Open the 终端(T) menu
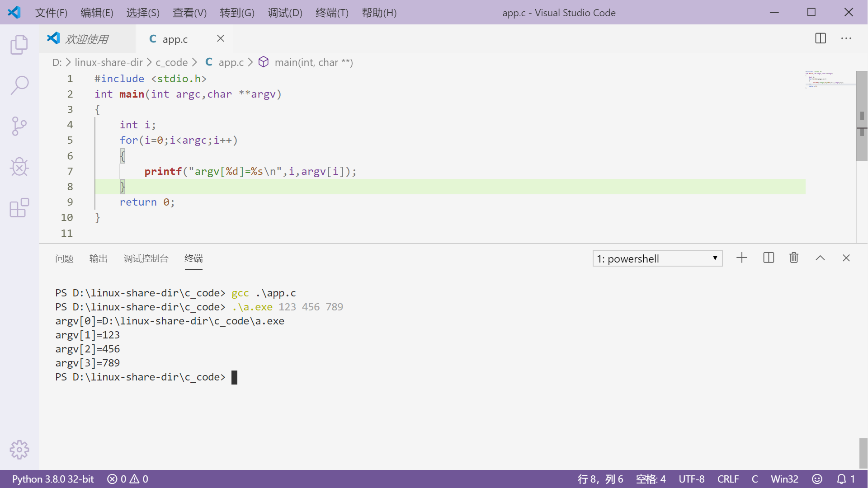 pos(332,13)
